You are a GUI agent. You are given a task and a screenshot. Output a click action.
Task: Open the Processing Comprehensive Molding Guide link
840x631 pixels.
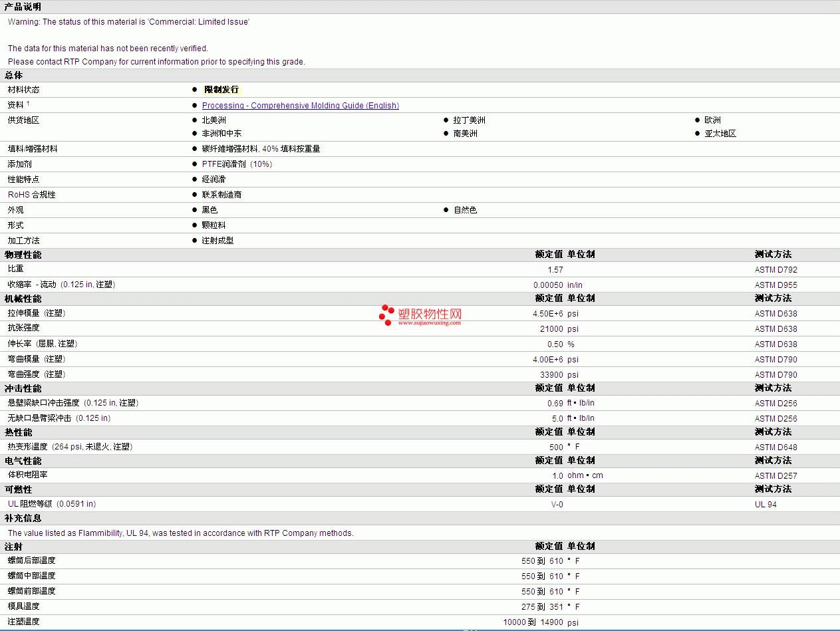(x=300, y=106)
